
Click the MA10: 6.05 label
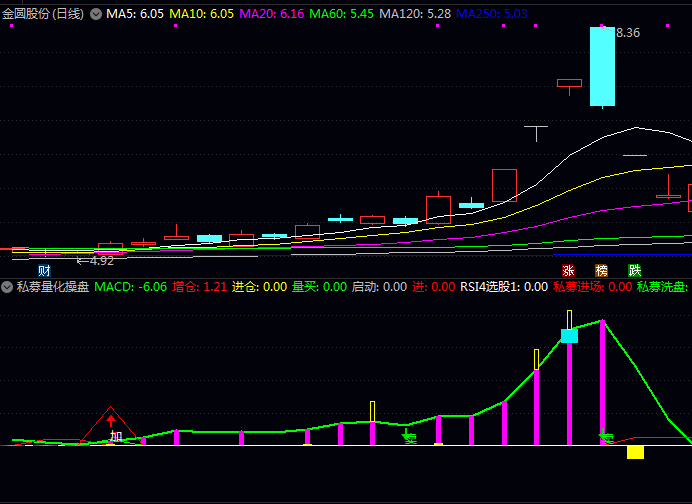[x=202, y=14]
